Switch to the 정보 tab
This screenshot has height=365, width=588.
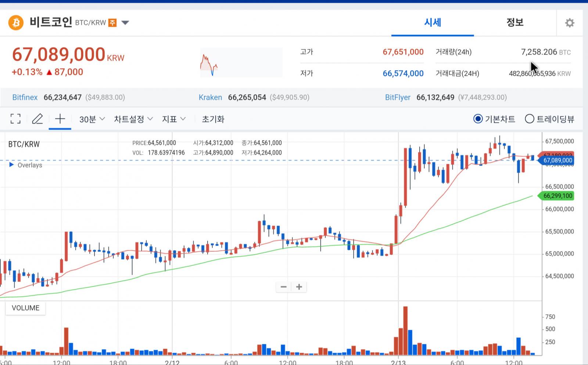coord(514,23)
